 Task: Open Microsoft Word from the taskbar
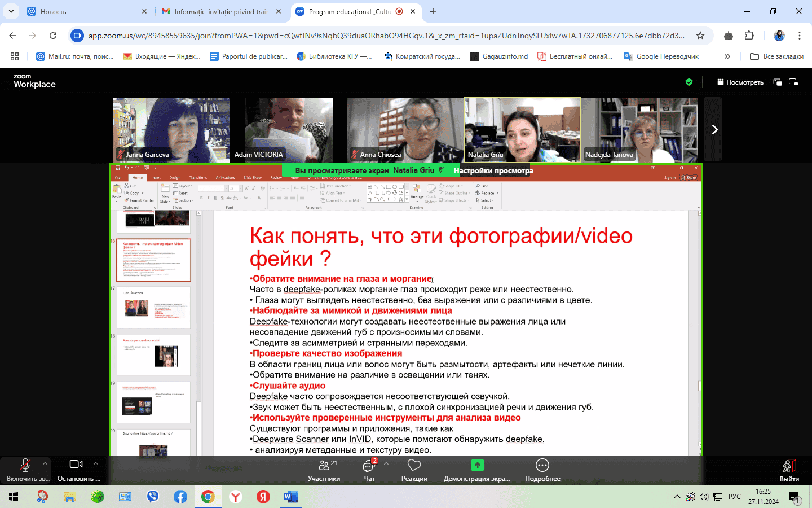click(x=290, y=497)
